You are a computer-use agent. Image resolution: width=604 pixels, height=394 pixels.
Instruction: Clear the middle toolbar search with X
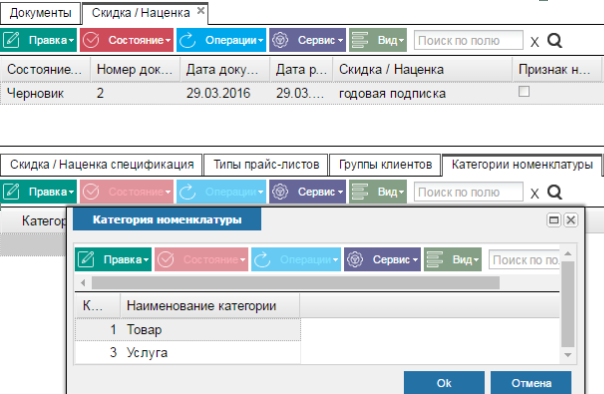point(534,193)
